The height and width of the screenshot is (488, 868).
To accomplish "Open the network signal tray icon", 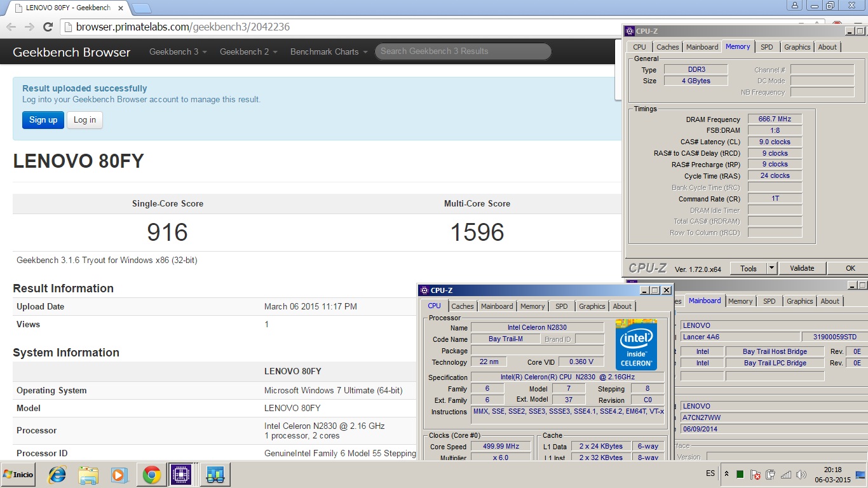I will click(x=786, y=475).
